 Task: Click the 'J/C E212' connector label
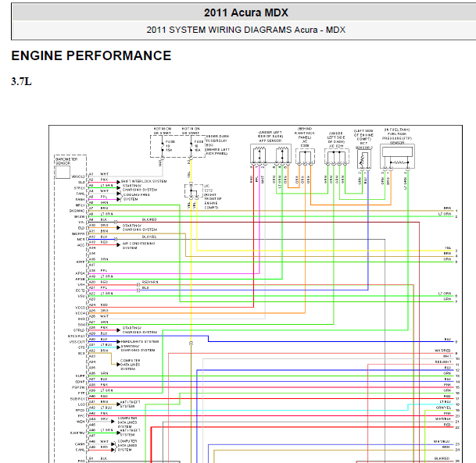pos(208,188)
